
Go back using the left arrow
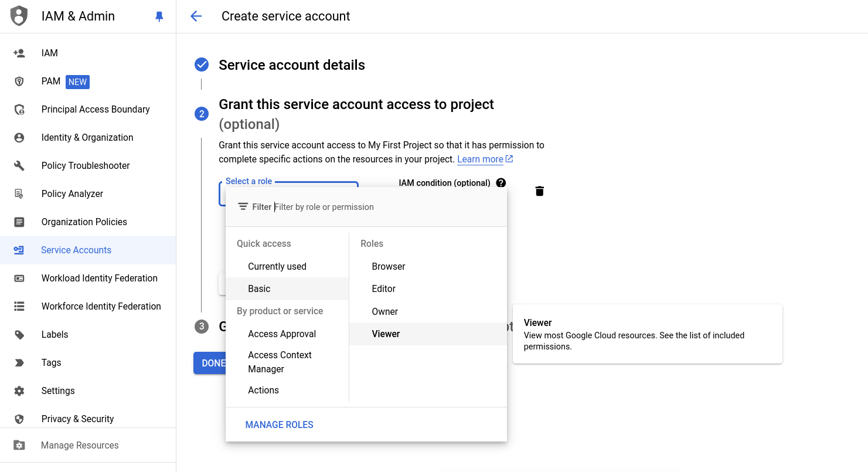(x=196, y=16)
